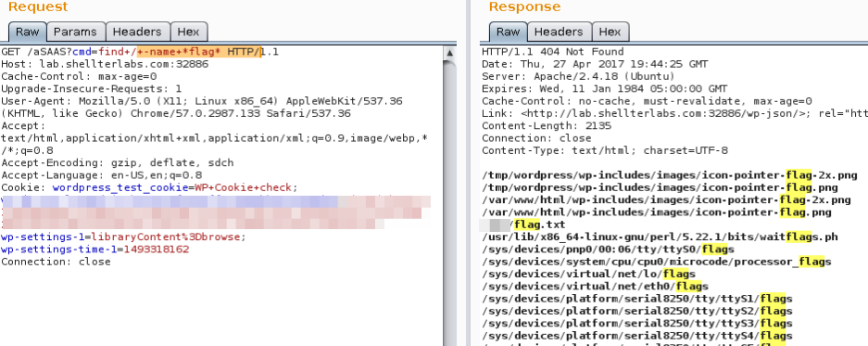Click the flag.txt result line
Viewport: 868px width, 346px height.
523,224
